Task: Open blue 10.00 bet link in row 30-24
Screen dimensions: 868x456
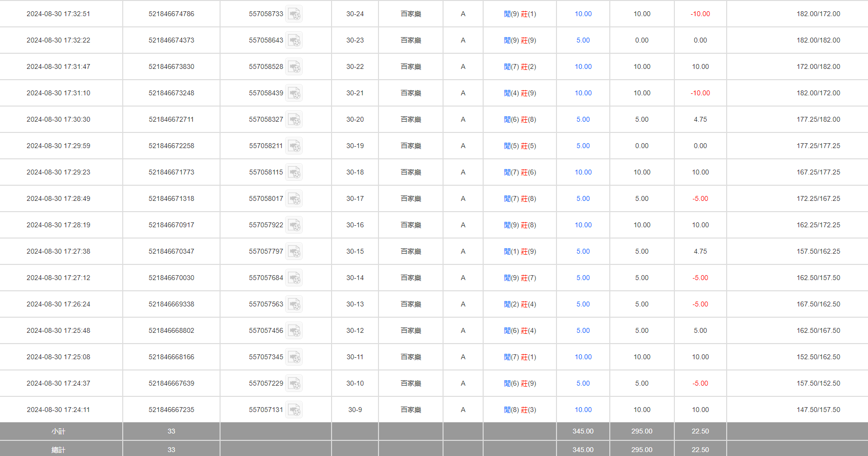Action: (x=583, y=14)
